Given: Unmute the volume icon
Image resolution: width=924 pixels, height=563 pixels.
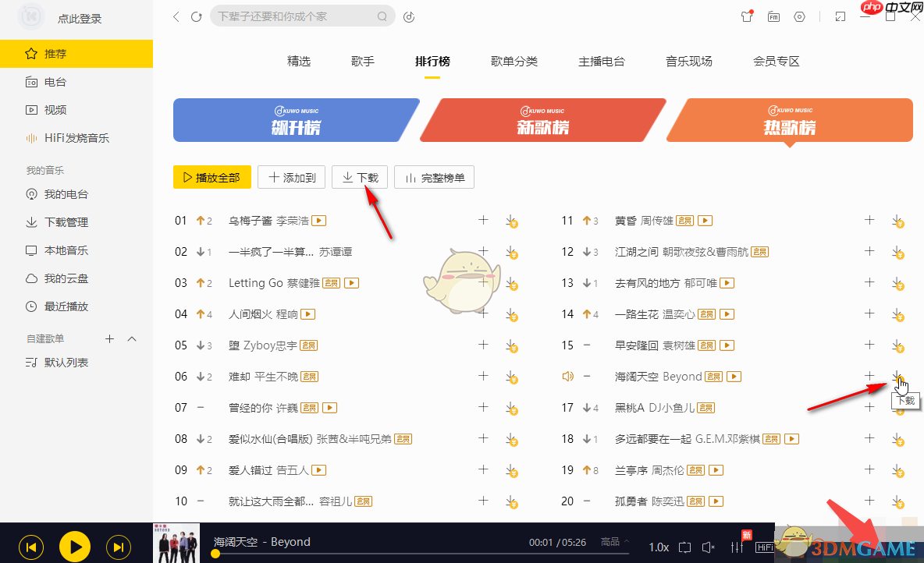Looking at the screenshot, I should click(707, 547).
